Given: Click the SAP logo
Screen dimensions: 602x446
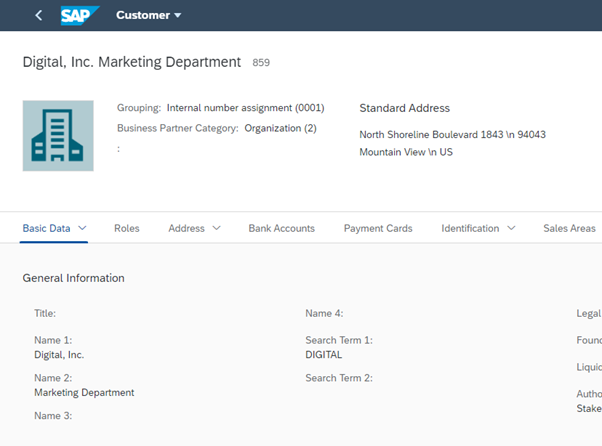Looking at the screenshot, I should click(80, 15).
